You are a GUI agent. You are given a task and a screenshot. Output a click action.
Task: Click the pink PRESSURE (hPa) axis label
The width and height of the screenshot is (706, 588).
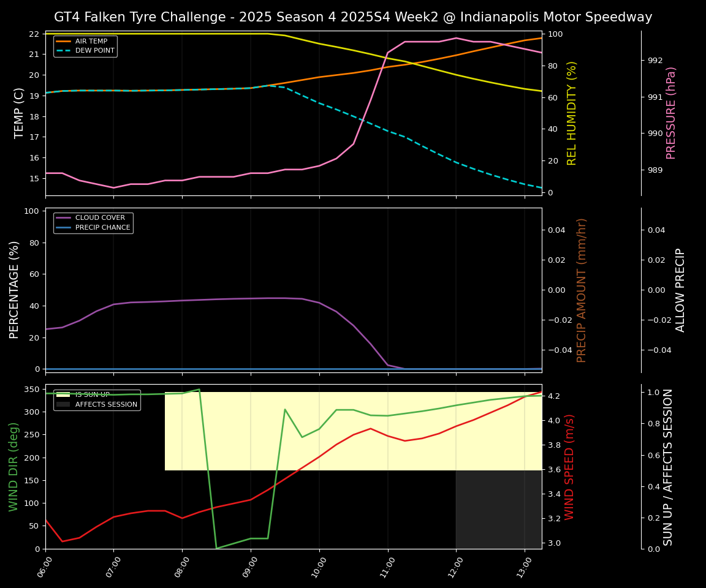(671, 113)
